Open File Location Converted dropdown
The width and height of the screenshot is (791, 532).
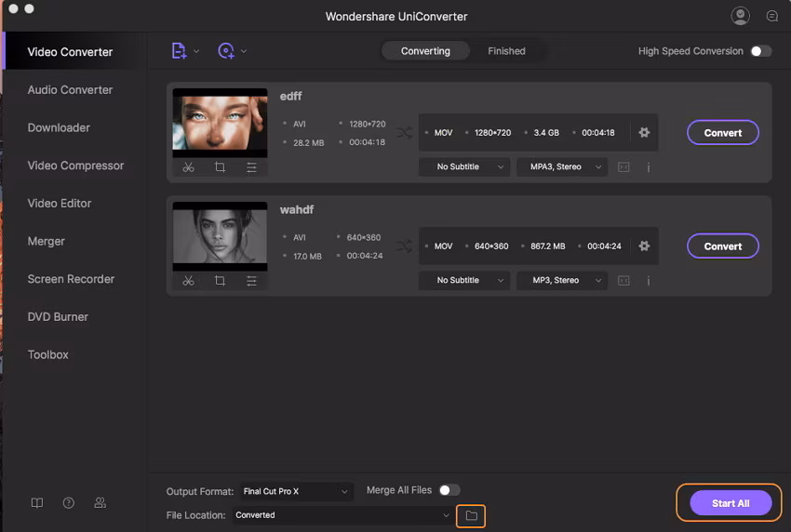tap(342, 515)
